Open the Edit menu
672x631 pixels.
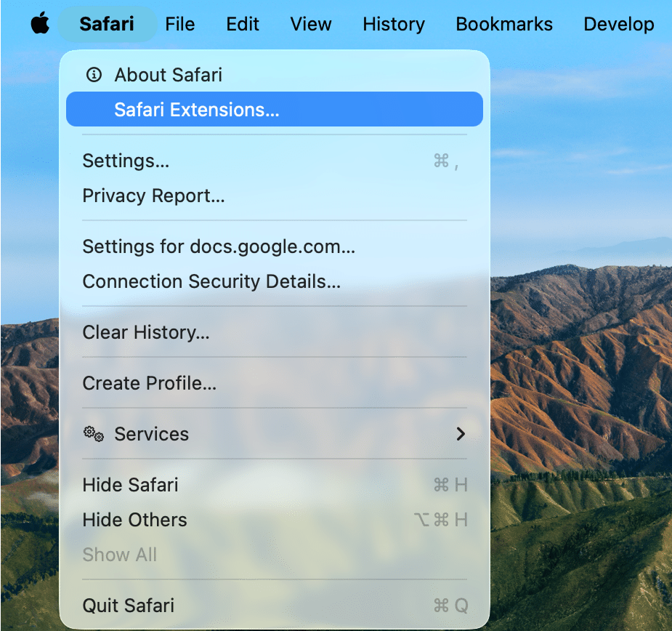(x=243, y=24)
